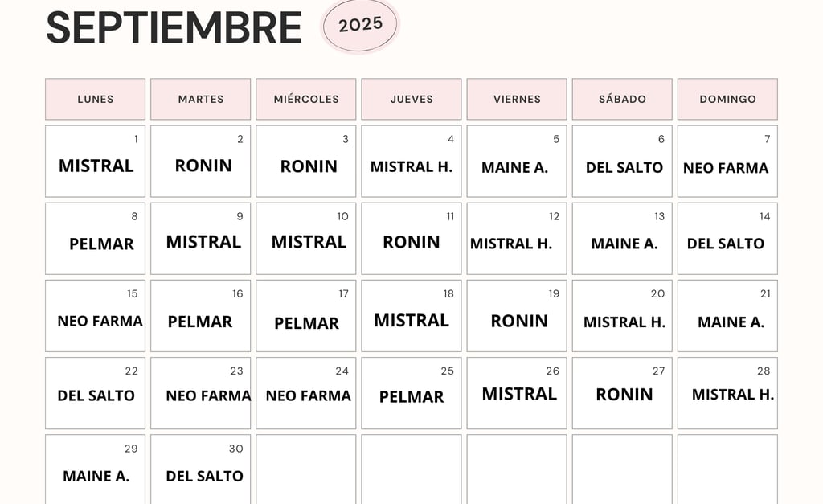Select the MIÉRCOLES column header

(x=306, y=99)
